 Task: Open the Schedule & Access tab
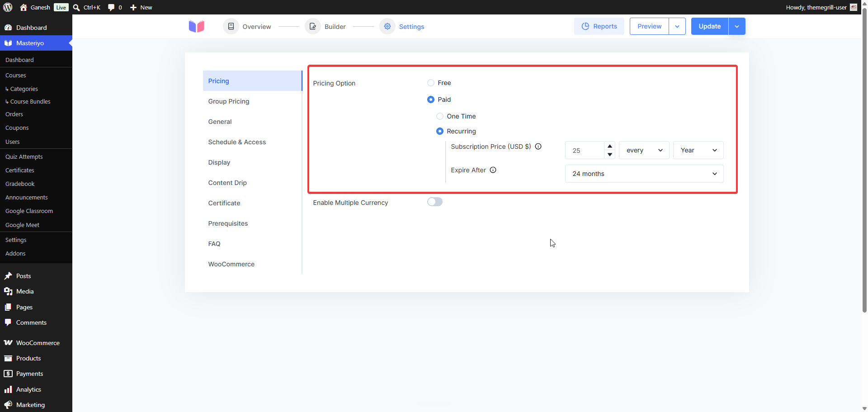[x=252, y=142]
